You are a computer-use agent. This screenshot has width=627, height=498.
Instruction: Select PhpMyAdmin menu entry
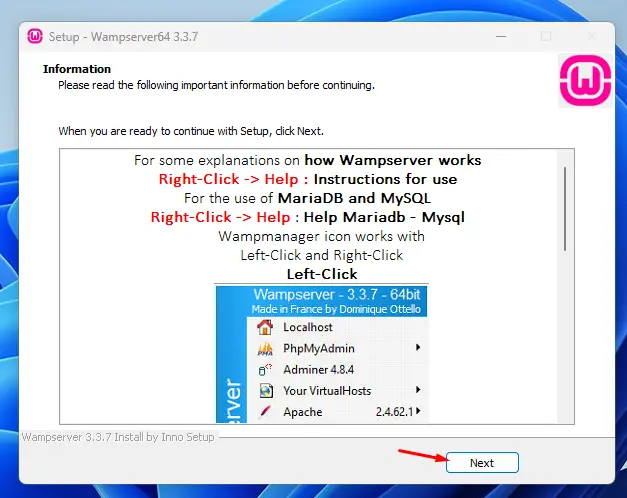[x=337, y=348]
